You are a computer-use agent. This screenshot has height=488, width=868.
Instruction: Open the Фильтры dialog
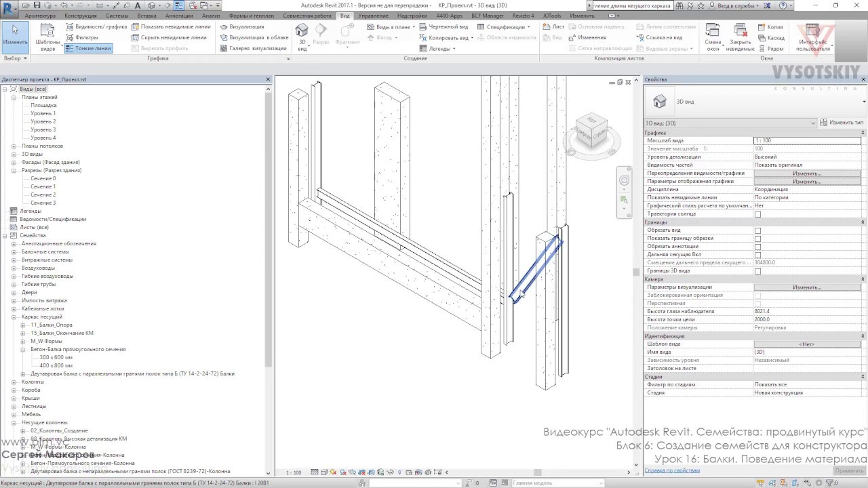click(82, 38)
